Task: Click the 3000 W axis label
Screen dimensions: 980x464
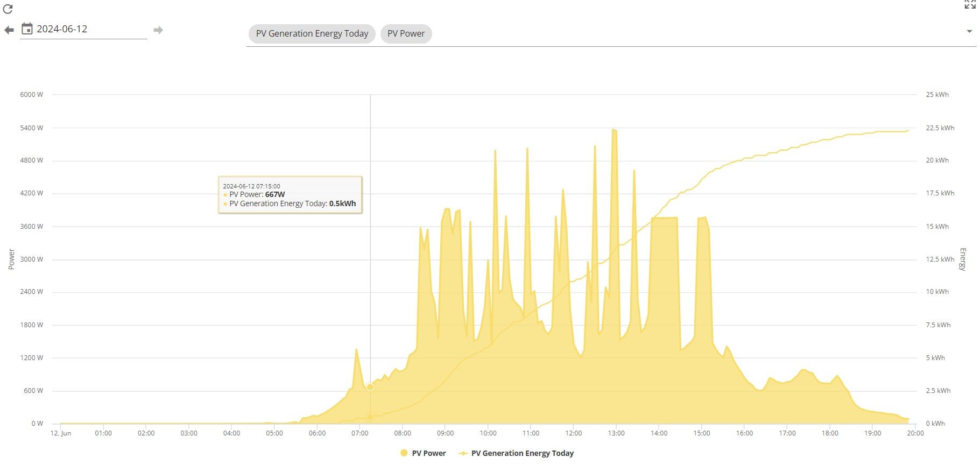Action: pyautogui.click(x=32, y=259)
